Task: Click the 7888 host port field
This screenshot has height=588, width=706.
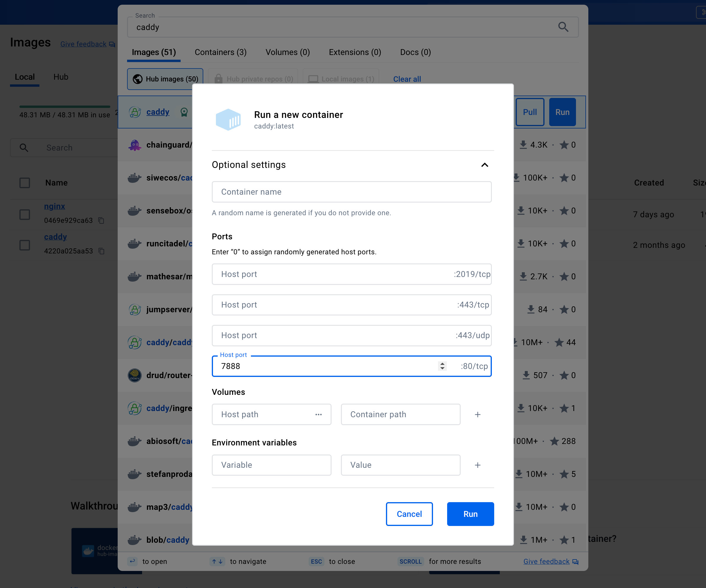Action: click(352, 366)
